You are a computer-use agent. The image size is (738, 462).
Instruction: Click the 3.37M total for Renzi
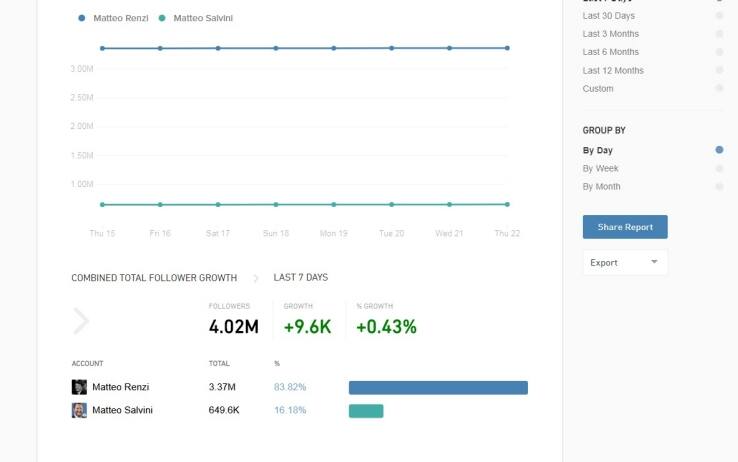(222, 387)
